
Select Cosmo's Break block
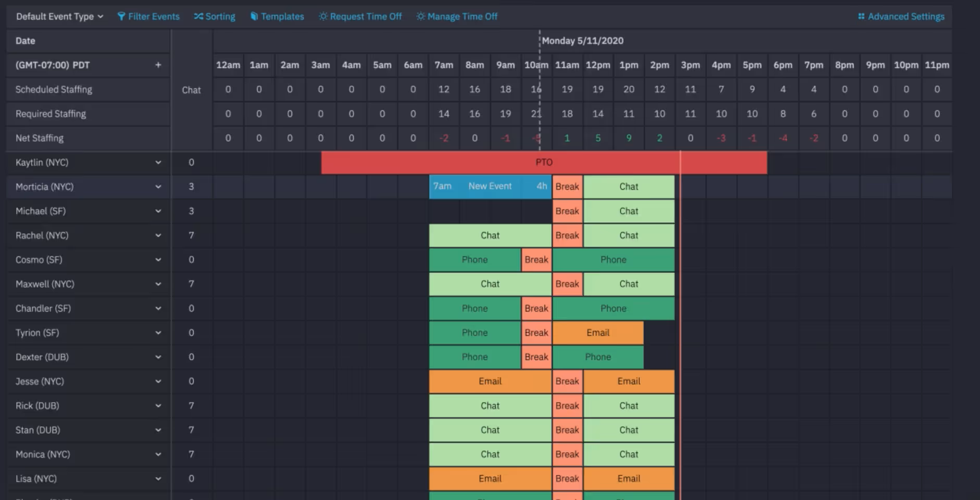(x=536, y=259)
